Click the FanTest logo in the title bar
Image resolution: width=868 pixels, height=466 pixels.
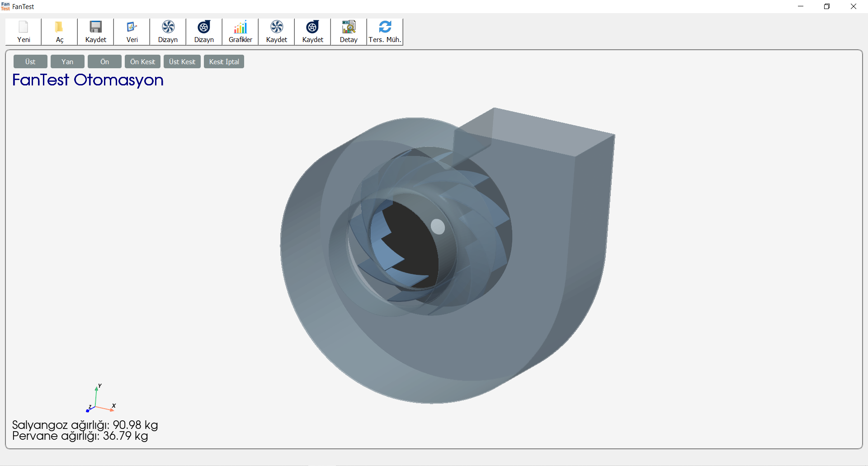click(x=5, y=6)
